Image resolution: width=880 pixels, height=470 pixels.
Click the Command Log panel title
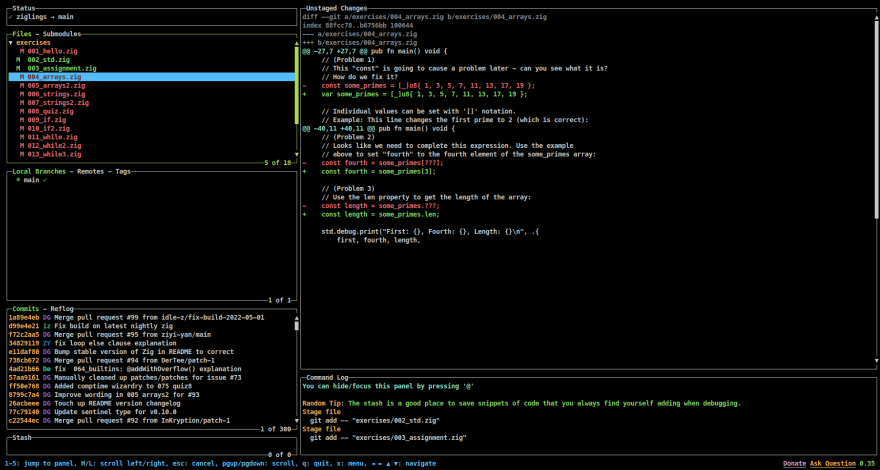click(x=327, y=377)
